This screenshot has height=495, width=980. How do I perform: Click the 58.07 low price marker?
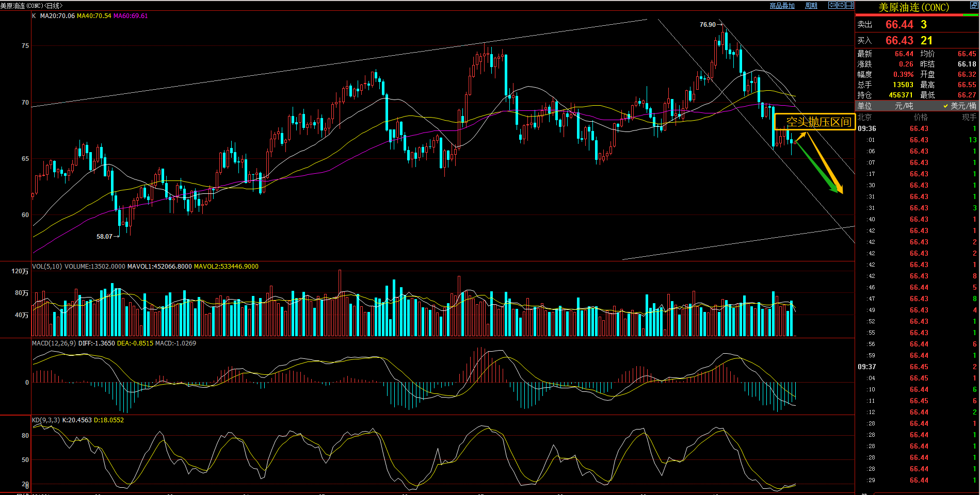(x=104, y=237)
